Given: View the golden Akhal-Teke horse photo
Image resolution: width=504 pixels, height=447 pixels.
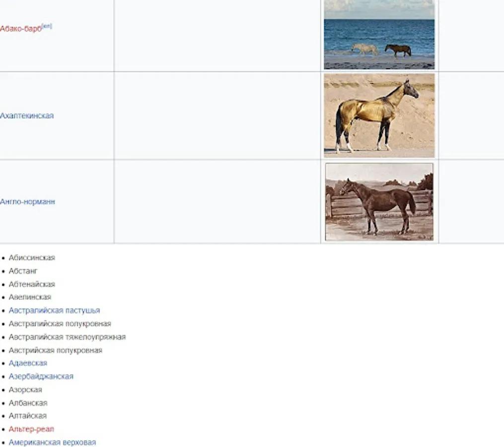Looking at the screenshot, I should (379, 115).
